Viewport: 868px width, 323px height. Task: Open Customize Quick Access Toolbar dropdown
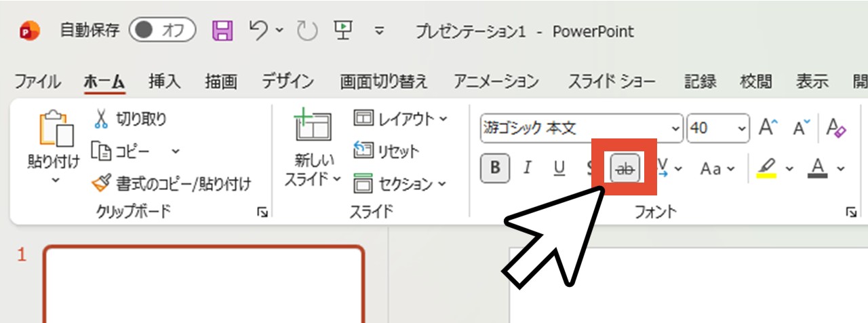[x=380, y=31]
